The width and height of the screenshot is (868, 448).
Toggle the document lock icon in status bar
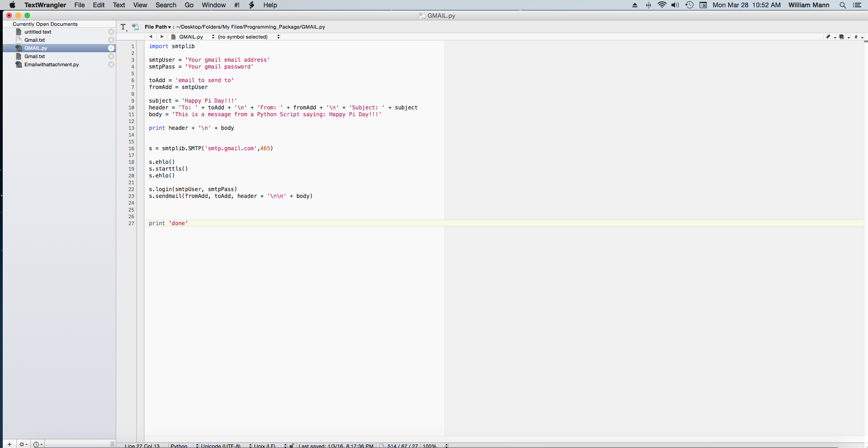point(291,446)
